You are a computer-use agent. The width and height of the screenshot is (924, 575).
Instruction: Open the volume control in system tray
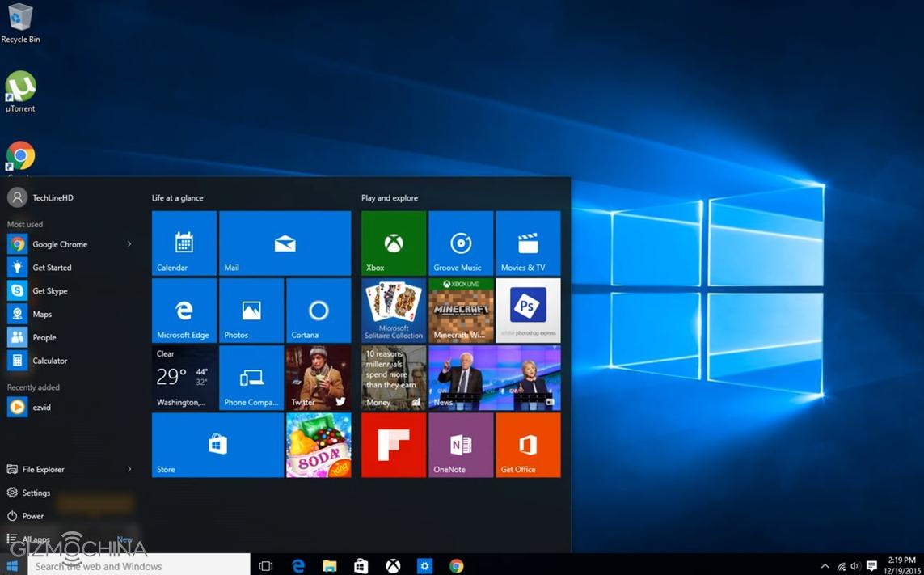pos(855,566)
